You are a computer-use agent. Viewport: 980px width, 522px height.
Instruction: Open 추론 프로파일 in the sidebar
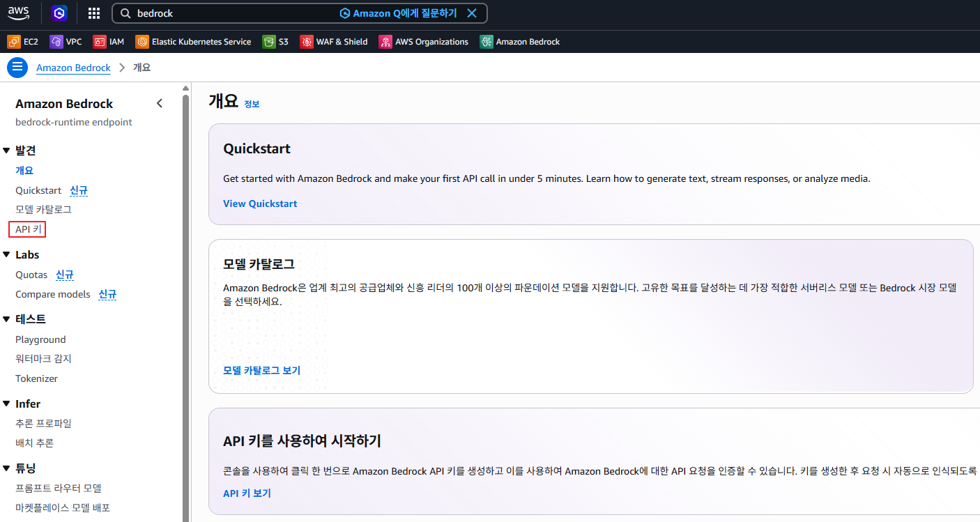click(x=43, y=423)
